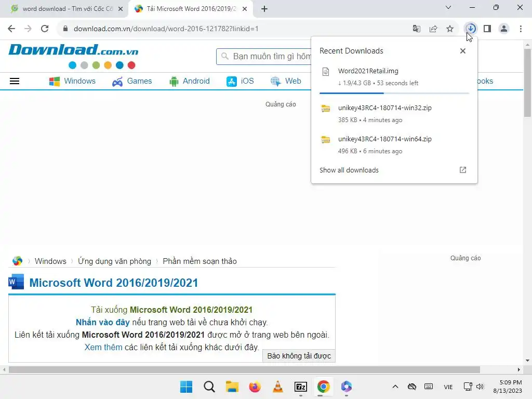Viewport: 532px width, 399px height.
Task: Click the breadcrumb home logo icon
Action: [17, 261]
